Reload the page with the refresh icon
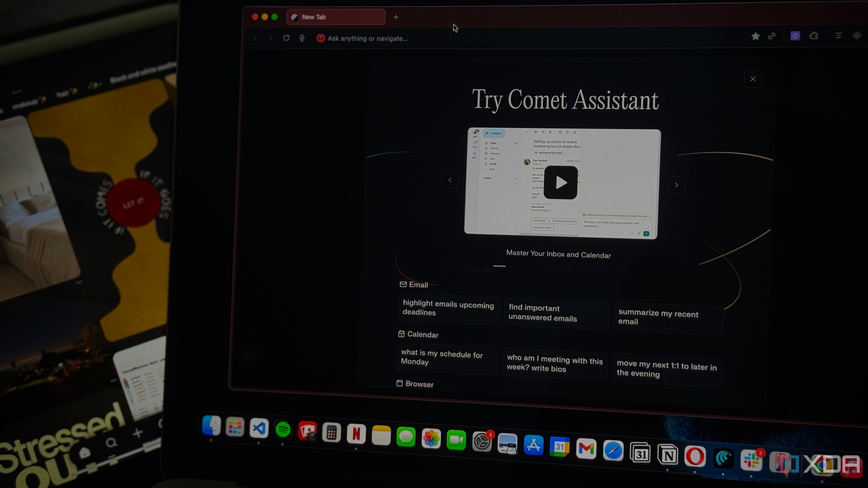Screen dimensions: 868x488 [286, 38]
